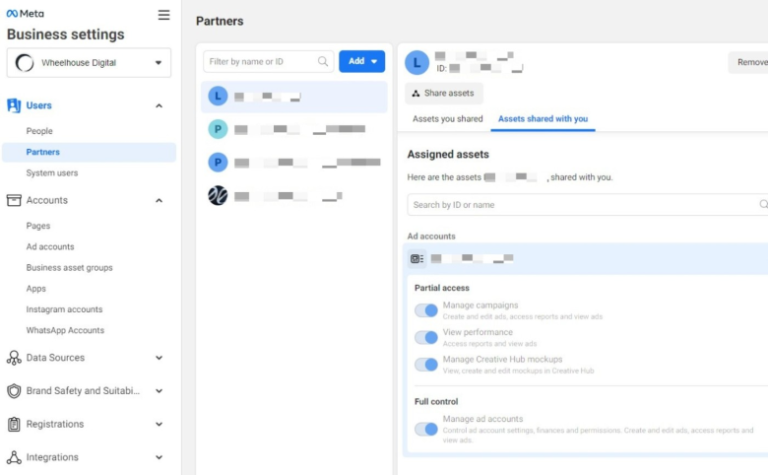Click the Search by ID or name field

(585, 205)
